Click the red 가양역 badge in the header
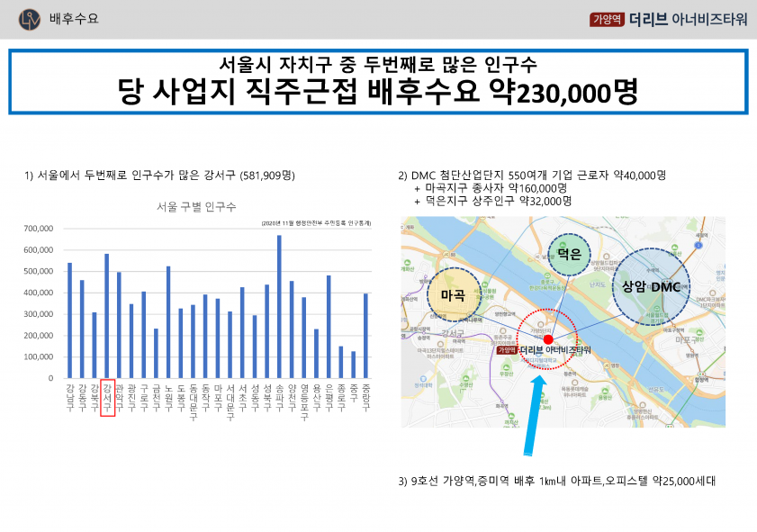Screen dimensions: 757x532 [607, 19]
